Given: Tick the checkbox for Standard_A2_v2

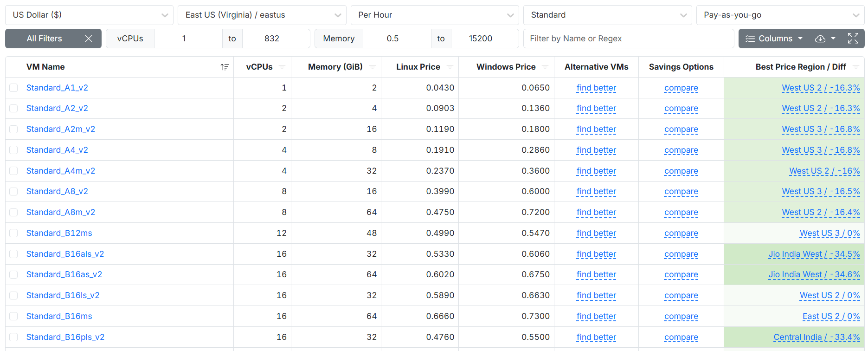Looking at the screenshot, I should 13,108.
